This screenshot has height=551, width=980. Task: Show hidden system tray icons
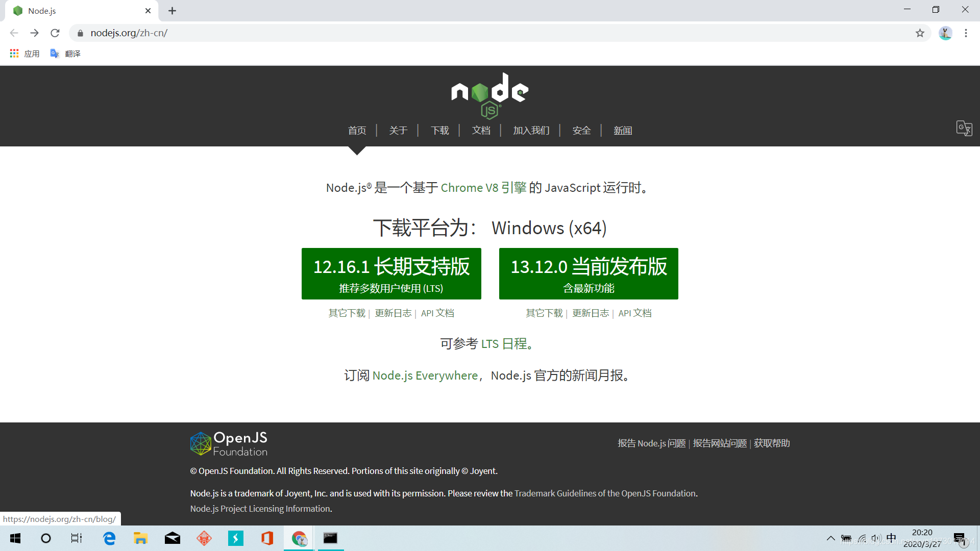[x=831, y=538]
